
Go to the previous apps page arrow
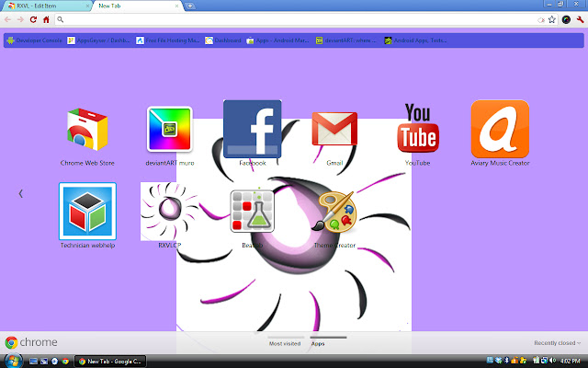tap(20, 194)
